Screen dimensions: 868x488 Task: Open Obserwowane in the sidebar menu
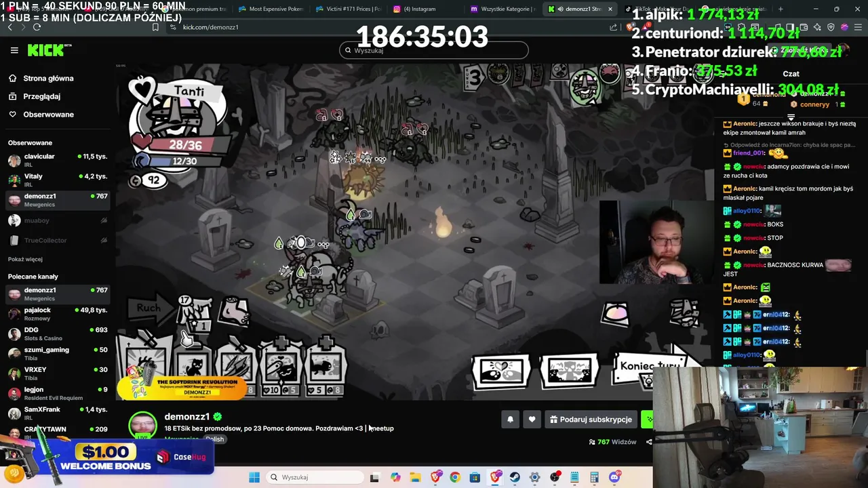(48, 115)
